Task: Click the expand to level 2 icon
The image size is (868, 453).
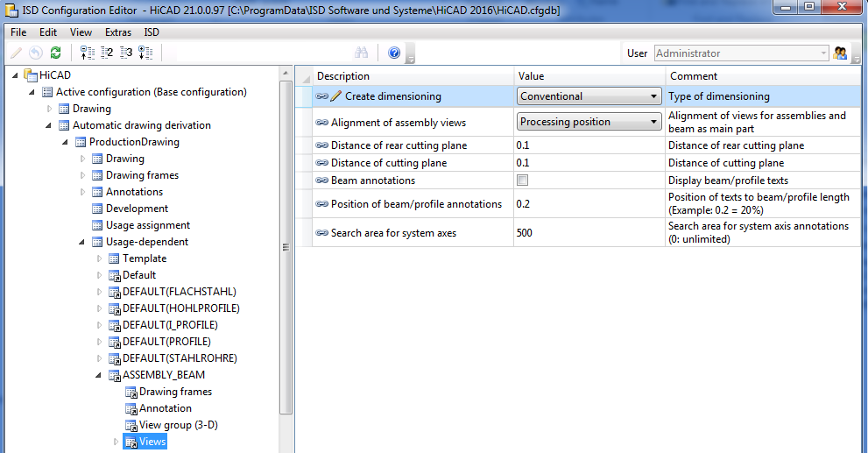Action: 107,53
